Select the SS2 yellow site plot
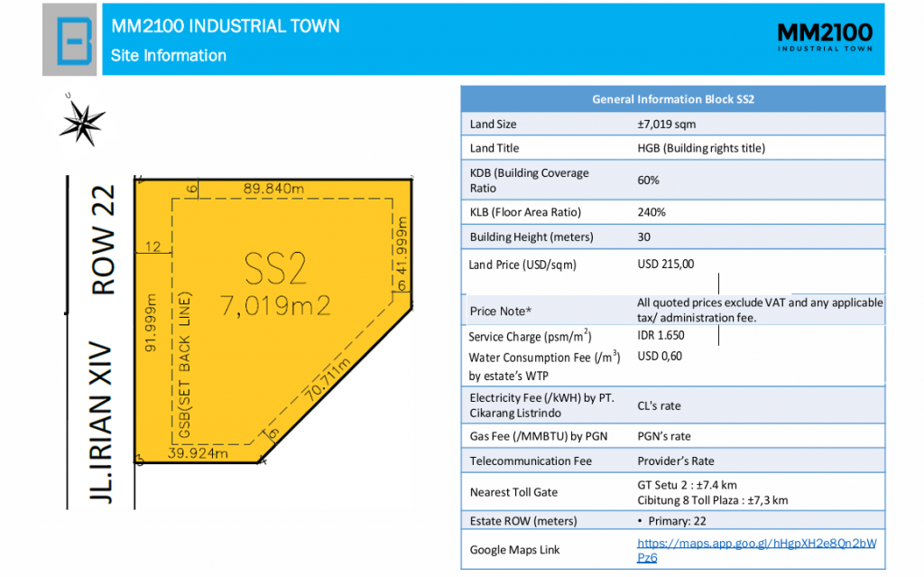924x577 pixels. coord(273,319)
